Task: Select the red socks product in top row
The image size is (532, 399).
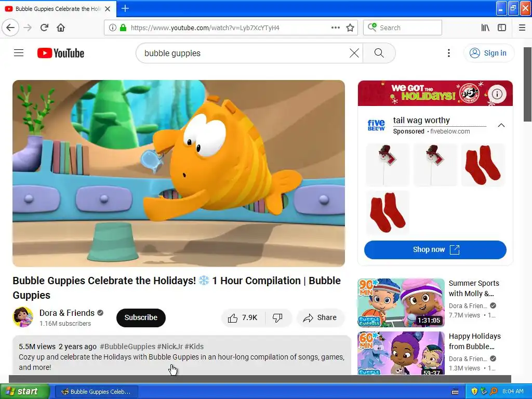Action: tap(483, 165)
